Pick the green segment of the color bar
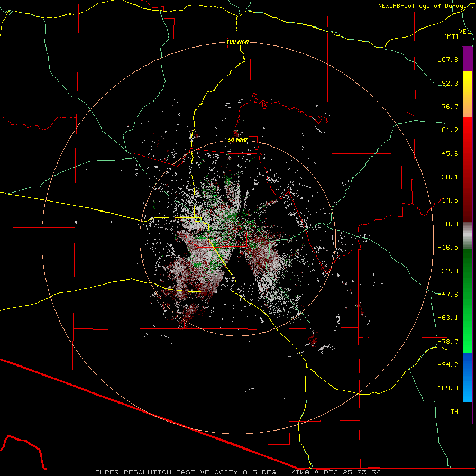The height and width of the screenshot is (476, 476). pos(467,300)
